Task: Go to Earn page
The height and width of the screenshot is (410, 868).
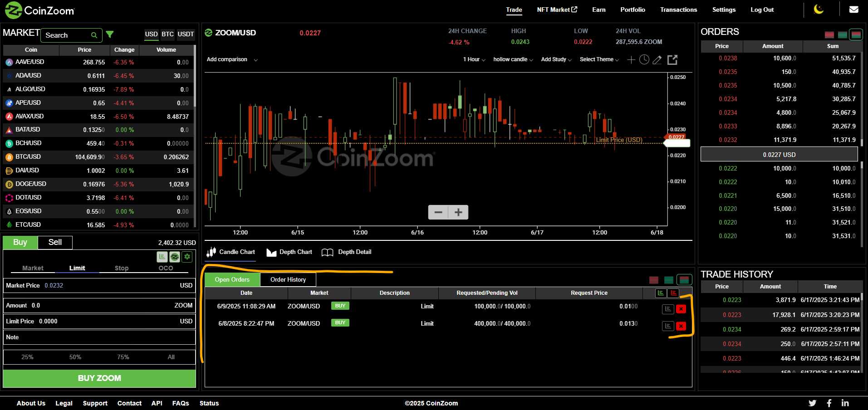Action: pyautogui.click(x=599, y=10)
